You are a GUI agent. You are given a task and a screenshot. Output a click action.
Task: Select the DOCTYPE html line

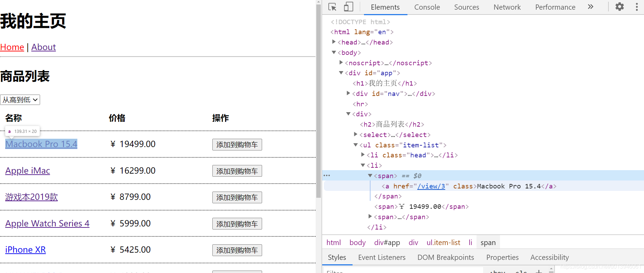pos(361,22)
